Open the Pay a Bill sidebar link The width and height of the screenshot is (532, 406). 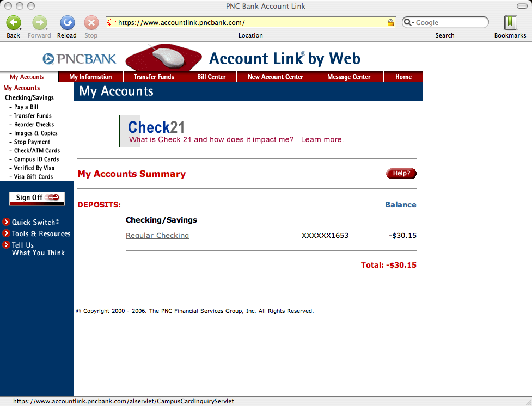[x=26, y=107]
